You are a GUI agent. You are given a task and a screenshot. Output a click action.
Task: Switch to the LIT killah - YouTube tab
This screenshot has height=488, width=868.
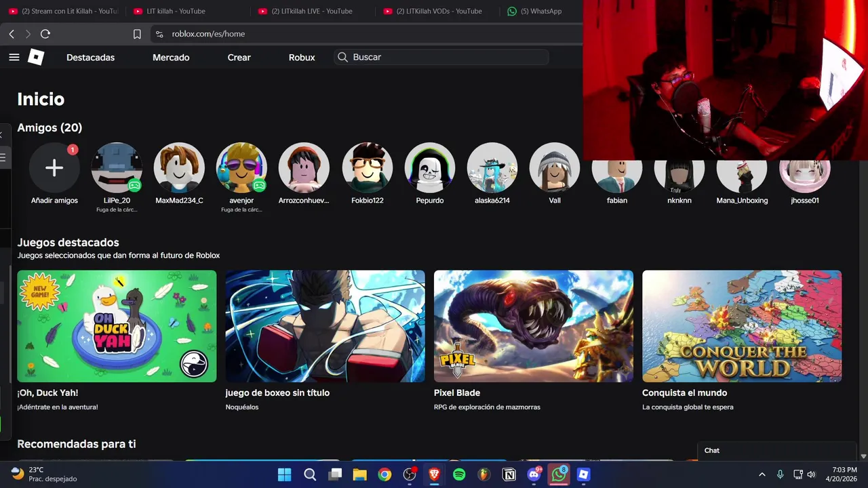pyautogui.click(x=187, y=11)
